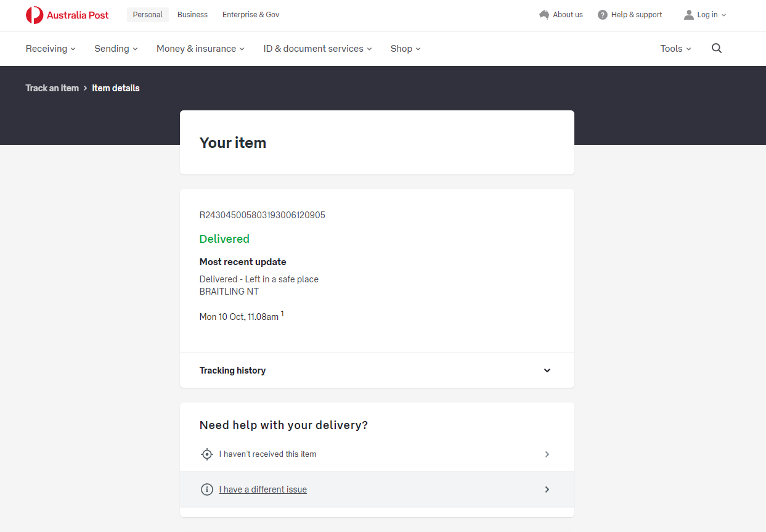Open Money & insurance menu
Screen dimensions: 766x532
200,49
